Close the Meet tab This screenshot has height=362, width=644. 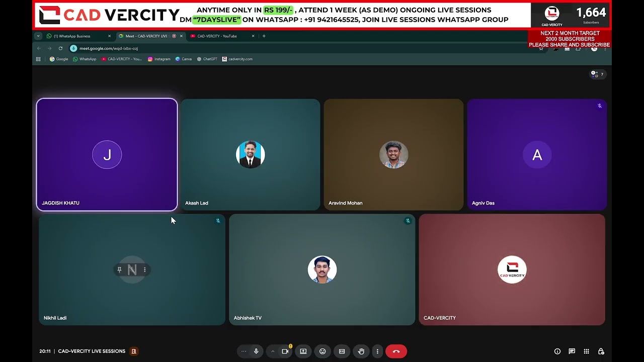pyautogui.click(x=181, y=36)
